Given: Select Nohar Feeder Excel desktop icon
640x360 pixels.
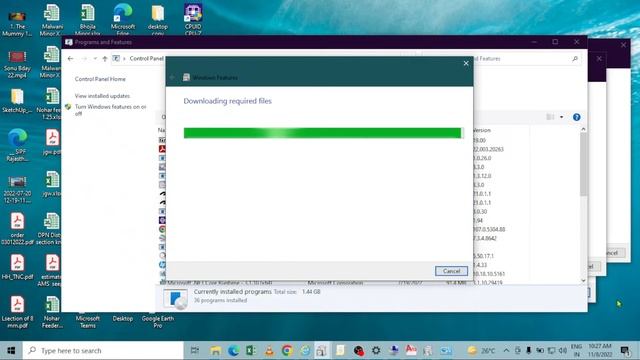Looking at the screenshot, I should click(x=52, y=312).
